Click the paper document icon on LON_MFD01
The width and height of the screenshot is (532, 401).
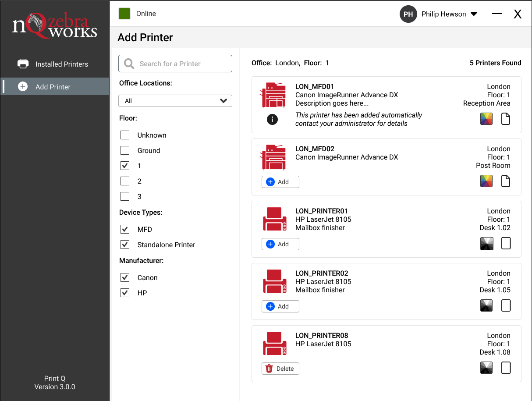[506, 119]
